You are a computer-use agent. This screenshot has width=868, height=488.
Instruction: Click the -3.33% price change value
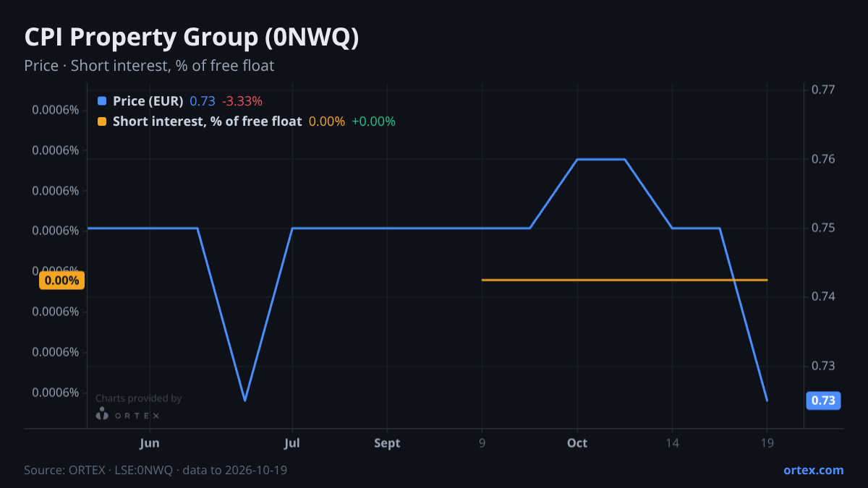242,101
